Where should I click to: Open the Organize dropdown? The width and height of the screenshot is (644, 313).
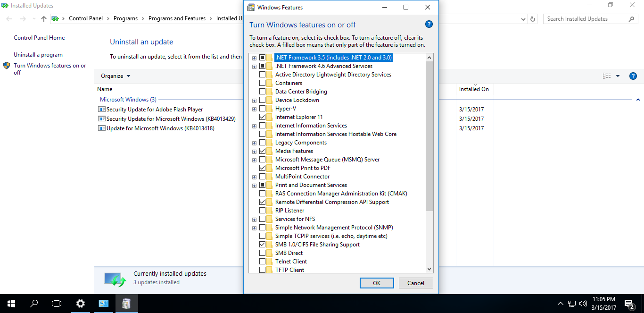(116, 76)
